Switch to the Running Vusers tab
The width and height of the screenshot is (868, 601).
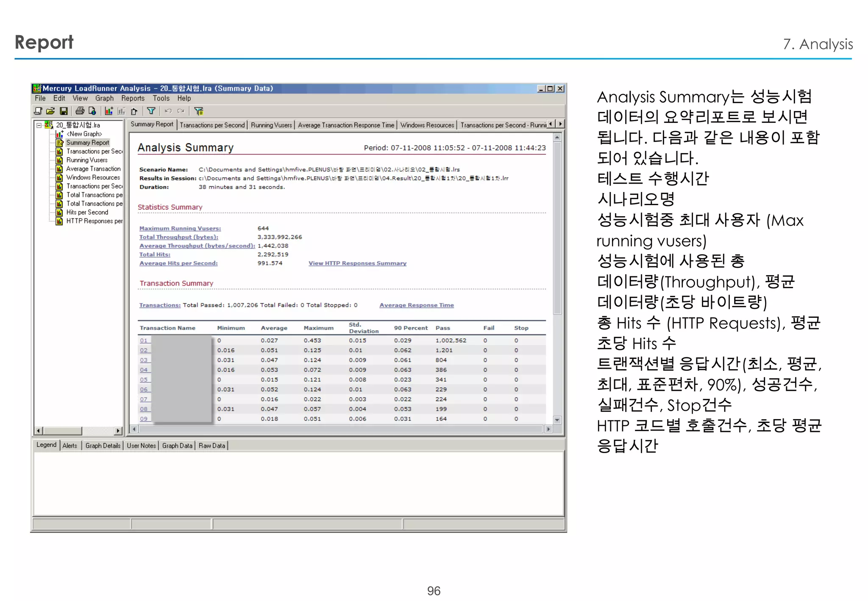click(271, 125)
